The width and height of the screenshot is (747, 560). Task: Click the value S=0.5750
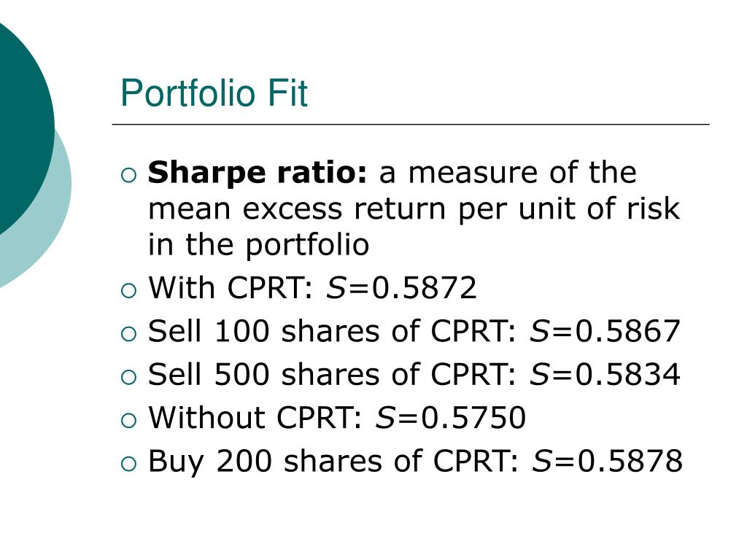point(451,418)
